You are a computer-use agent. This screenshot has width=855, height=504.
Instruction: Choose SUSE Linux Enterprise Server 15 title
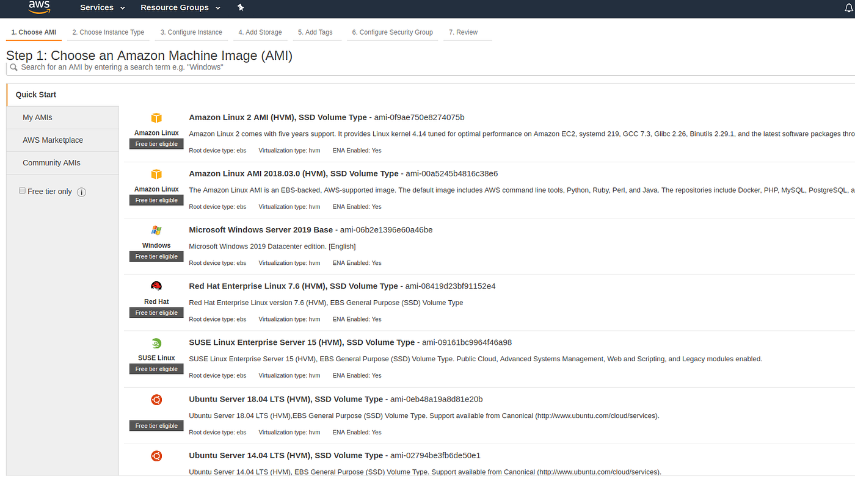pyautogui.click(x=302, y=342)
